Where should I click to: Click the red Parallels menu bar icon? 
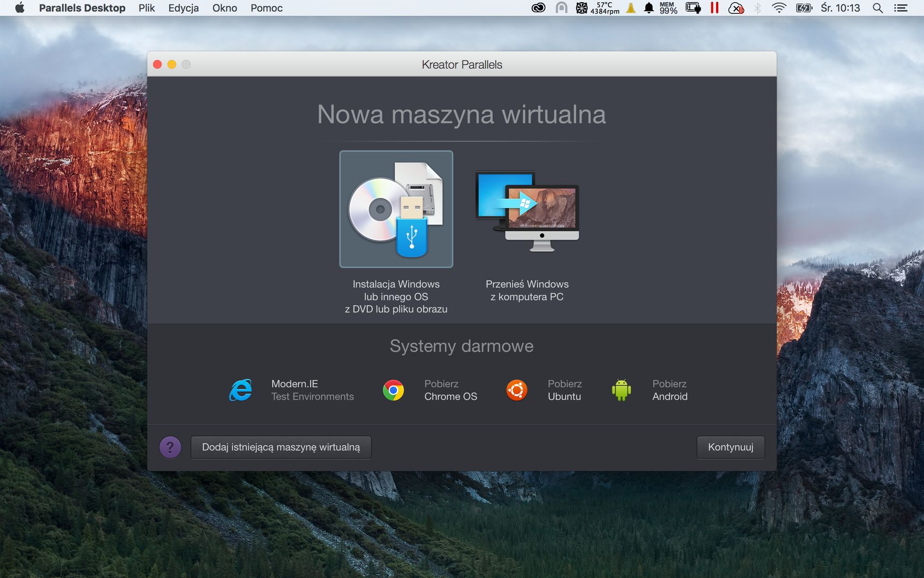pos(714,8)
